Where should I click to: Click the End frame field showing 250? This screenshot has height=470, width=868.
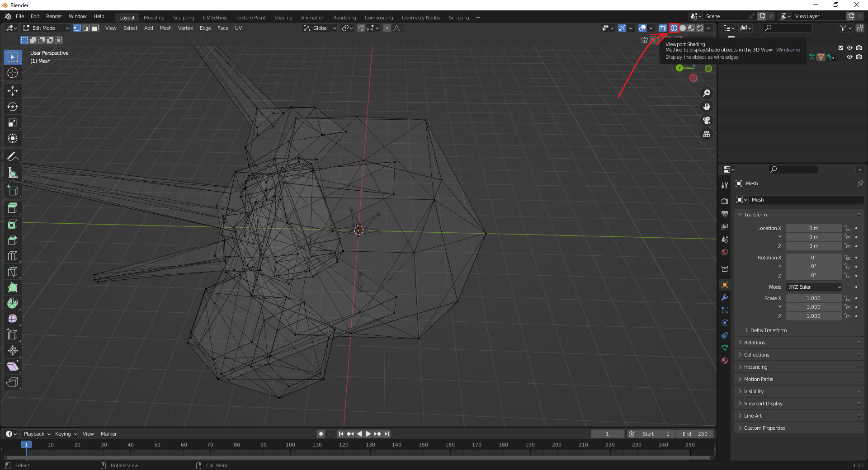tap(695, 434)
